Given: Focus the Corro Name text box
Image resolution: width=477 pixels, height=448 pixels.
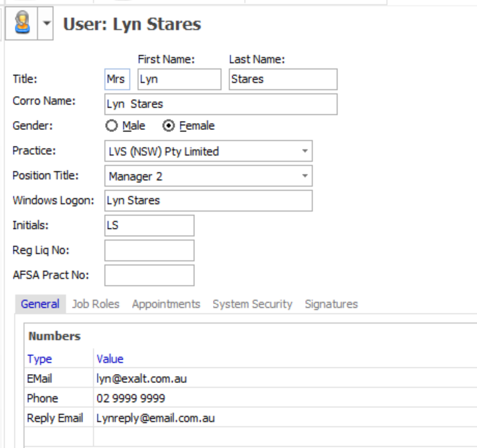Looking at the screenshot, I should (220, 104).
